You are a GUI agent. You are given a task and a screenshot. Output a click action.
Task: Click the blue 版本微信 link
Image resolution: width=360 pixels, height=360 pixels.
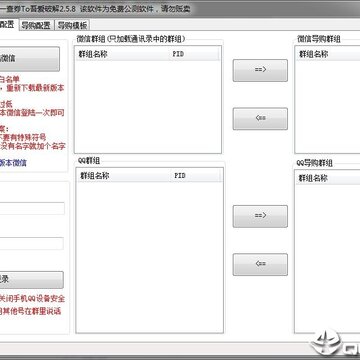click(13, 163)
